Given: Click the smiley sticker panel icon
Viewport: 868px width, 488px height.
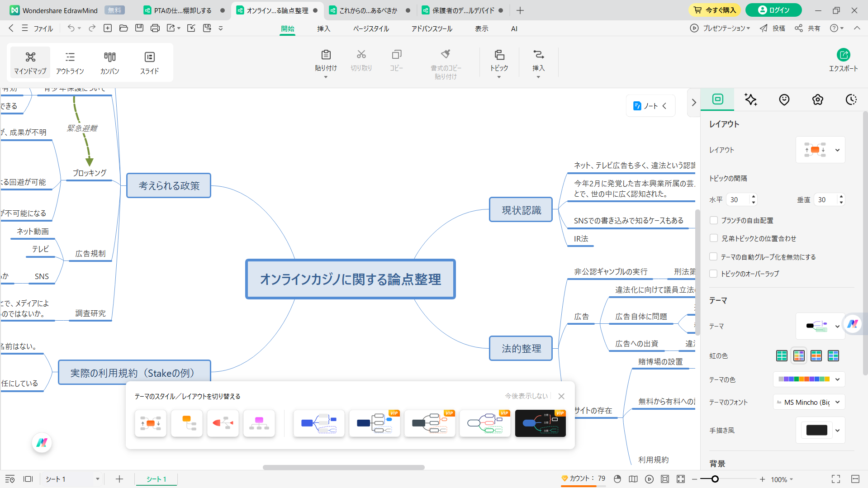Looking at the screenshot, I should [x=784, y=99].
